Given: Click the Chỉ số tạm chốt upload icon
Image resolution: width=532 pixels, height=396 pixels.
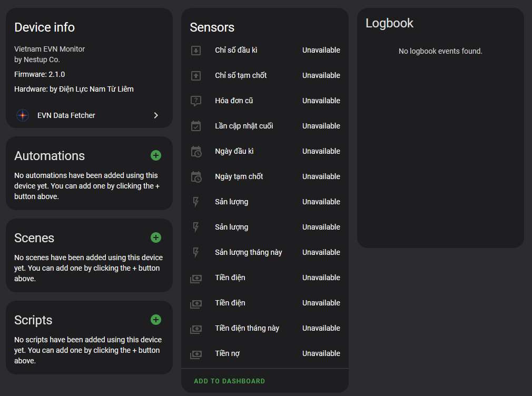Looking at the screenshot, I should 196,75.
